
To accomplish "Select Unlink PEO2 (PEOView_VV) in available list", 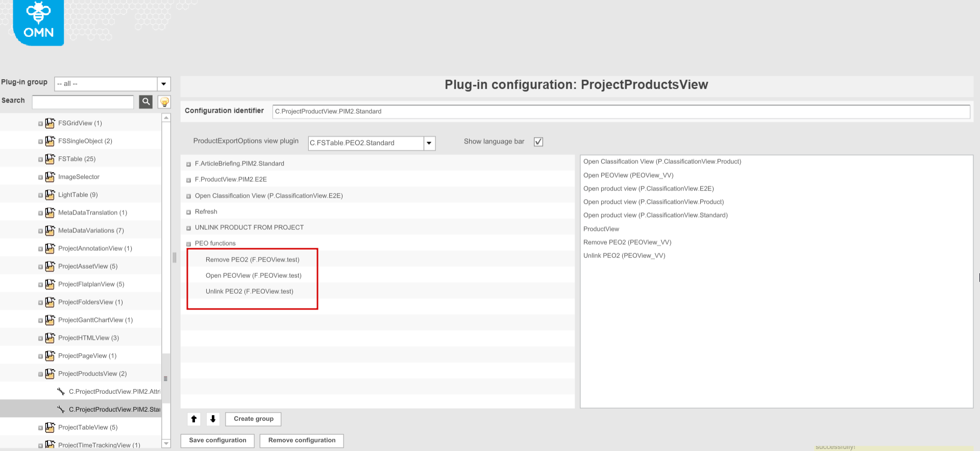I will click(624, 255).
